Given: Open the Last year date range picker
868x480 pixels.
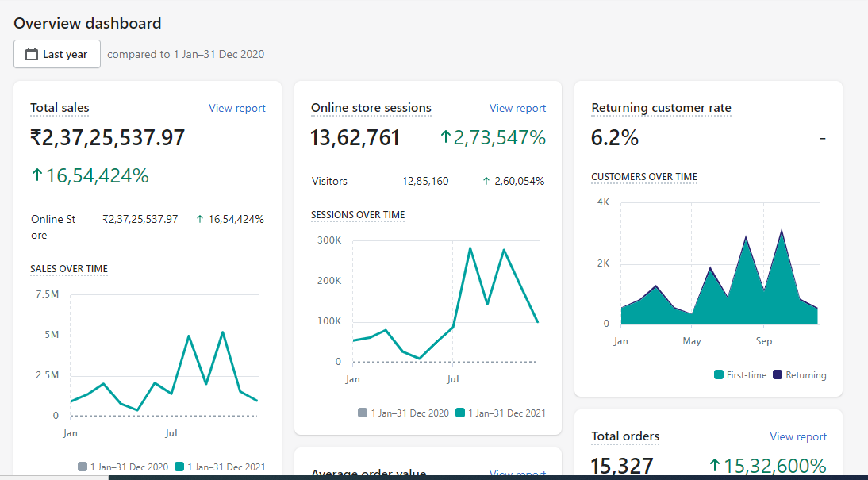Looking at the screenshot, I should point(57,54).
